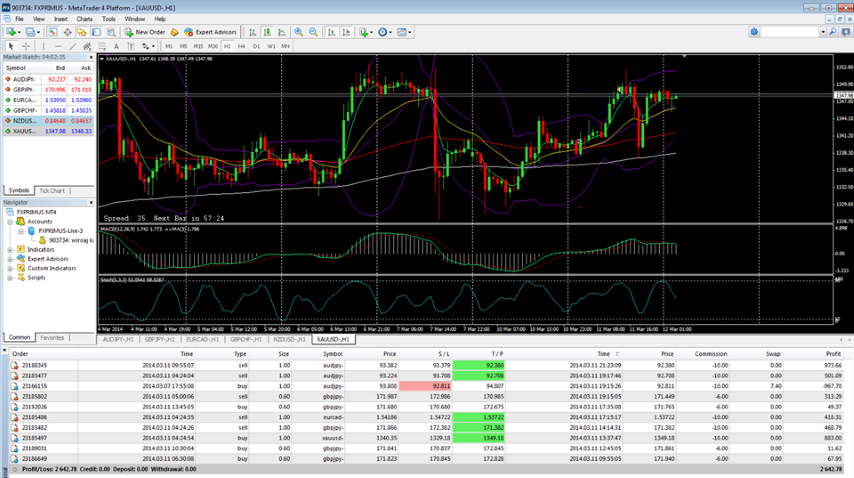The image size is (854, 478).
Task: Switch chart to M15 timeframe
Action: click(x=198, y=46)
